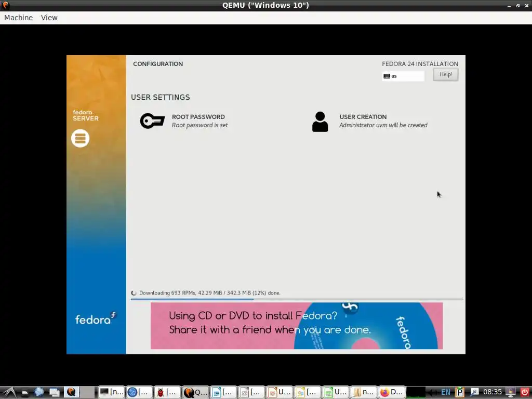Viewport: 532px width, 399px height.
Task: Click the spinner icon beside Downloading text
Action: click(134, 293)
